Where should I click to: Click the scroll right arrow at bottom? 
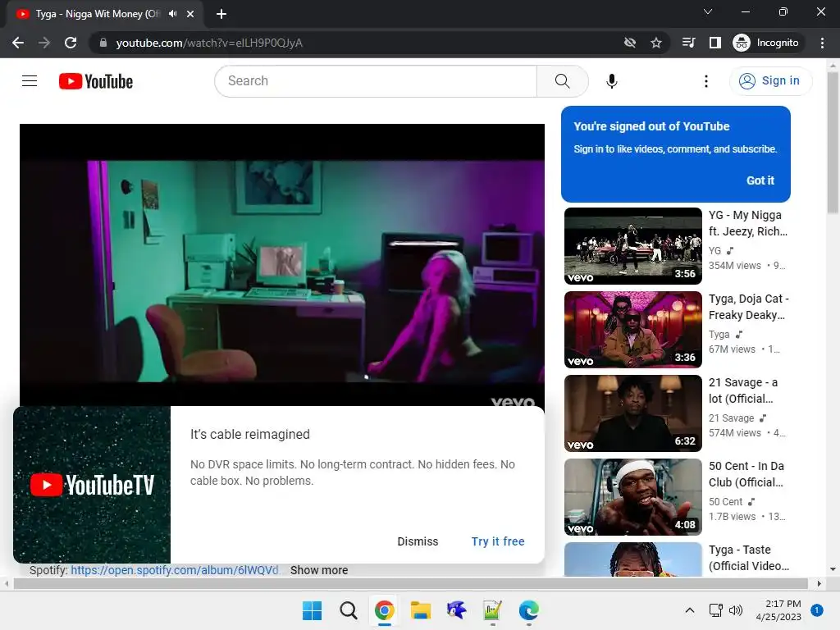click(819, 583)
